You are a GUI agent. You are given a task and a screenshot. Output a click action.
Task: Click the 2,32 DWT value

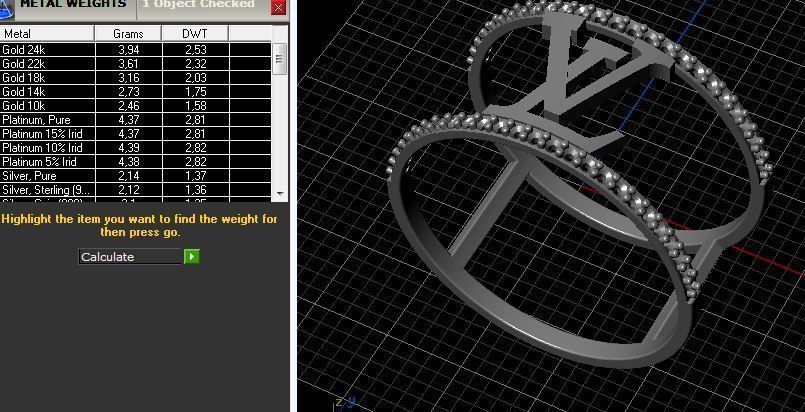point(195,64)
